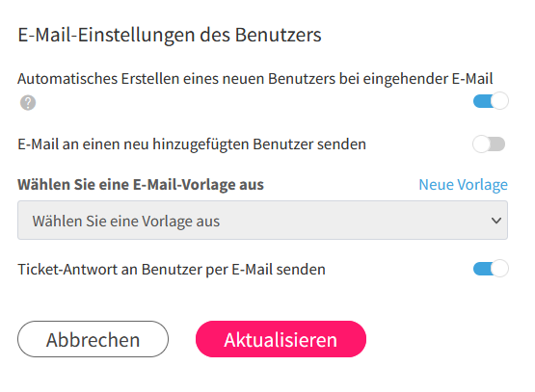Enable E-Mail an neu hinzugefügten Benutzer toggle
Viewport: 535px width, 392px height.
489,144
